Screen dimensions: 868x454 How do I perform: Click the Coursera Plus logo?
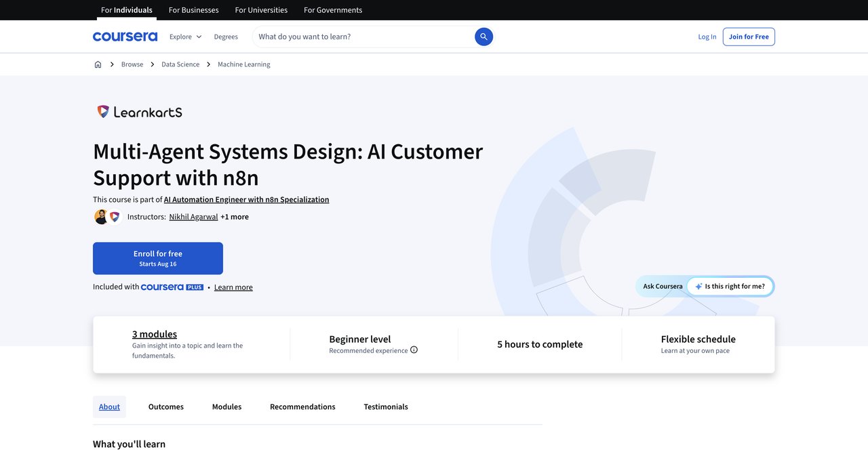click(172, 287)
